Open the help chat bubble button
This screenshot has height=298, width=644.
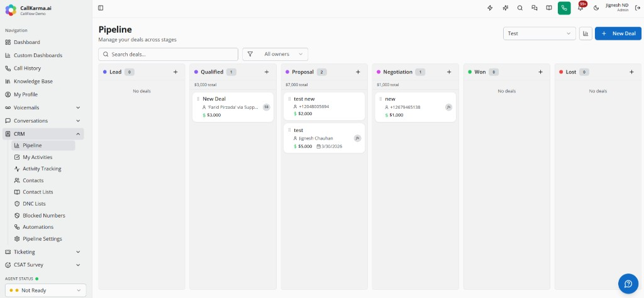pos(628,284)
